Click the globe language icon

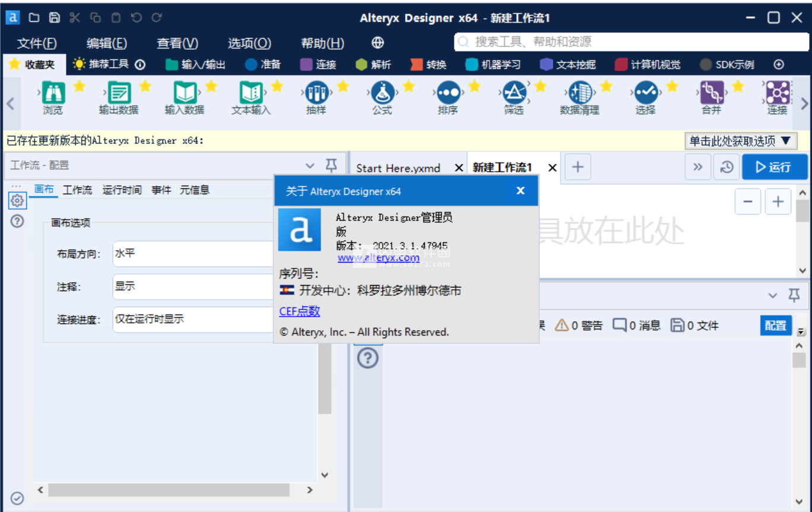pos(378,43)
